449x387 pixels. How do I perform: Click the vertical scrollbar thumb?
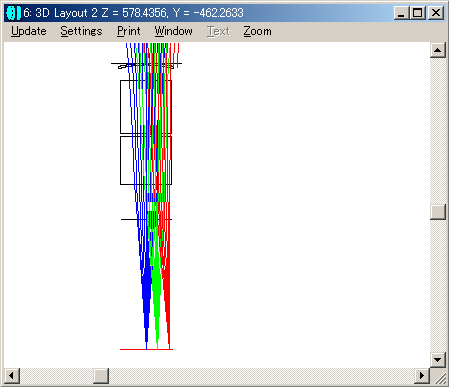tap(438, 212)
